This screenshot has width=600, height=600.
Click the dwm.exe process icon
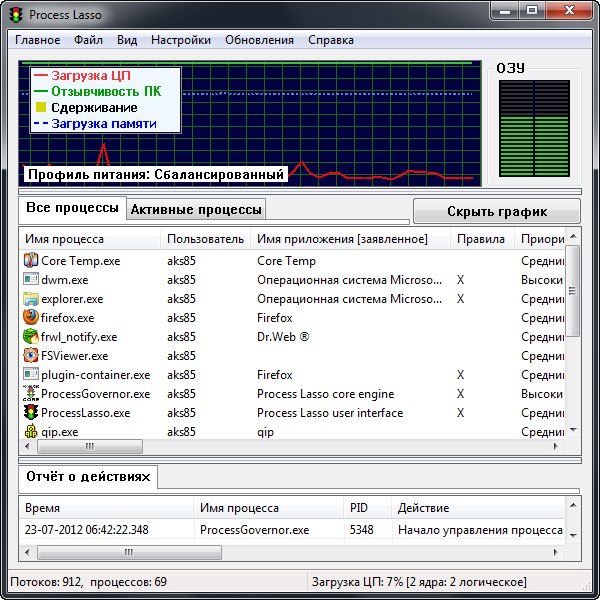(x=30, y=280)
